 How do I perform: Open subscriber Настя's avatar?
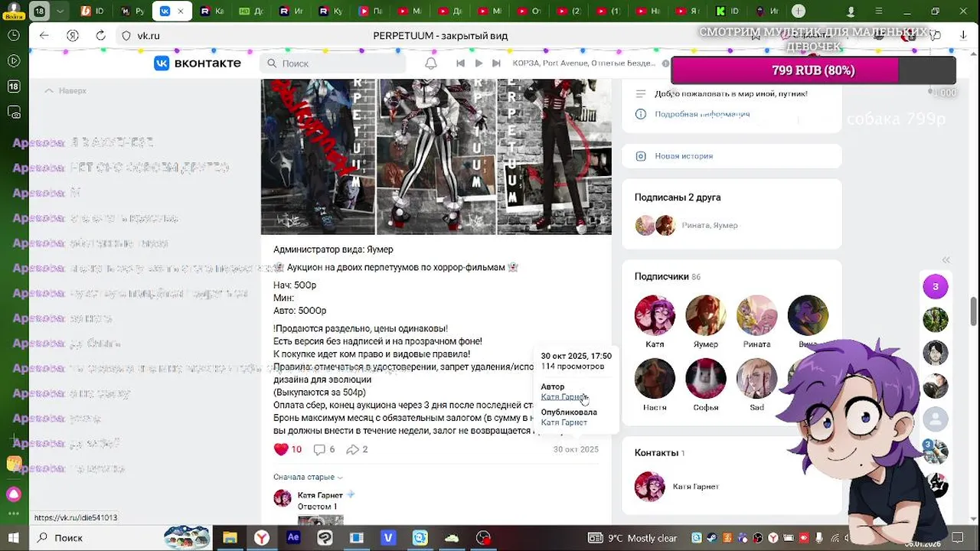[x=655, y=378]
